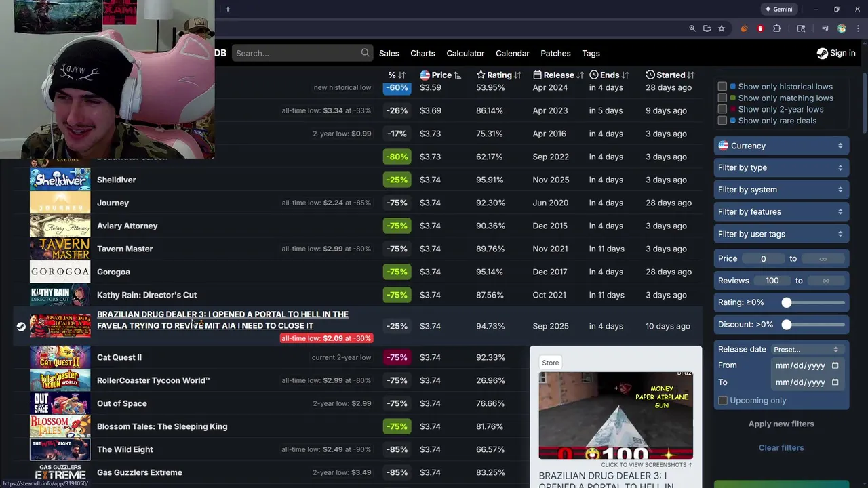Viewport: 868px width, 488px height.
Task: Click the Cat Quest II thumbnail
Action: (x=60, y=357)
